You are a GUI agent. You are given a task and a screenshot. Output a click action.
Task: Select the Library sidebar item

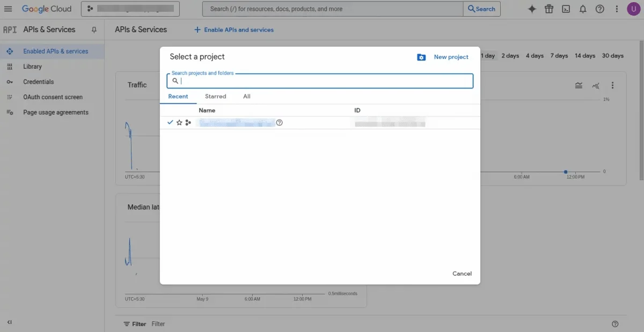pos(32,67)
